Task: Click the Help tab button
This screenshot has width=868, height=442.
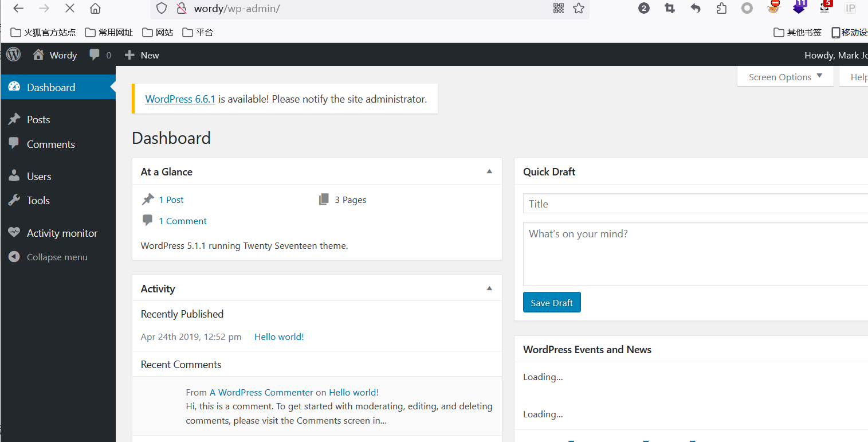Action: (x=854, y=77)
